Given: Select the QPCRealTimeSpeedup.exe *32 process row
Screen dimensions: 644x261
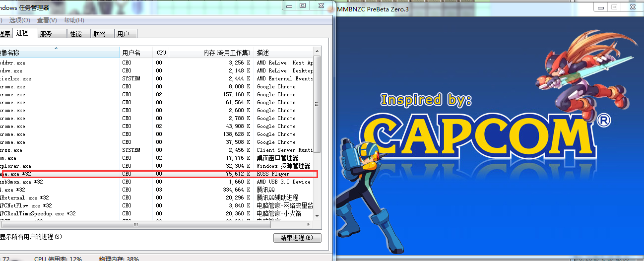Looking at the screenshot, I should (157, 214).
